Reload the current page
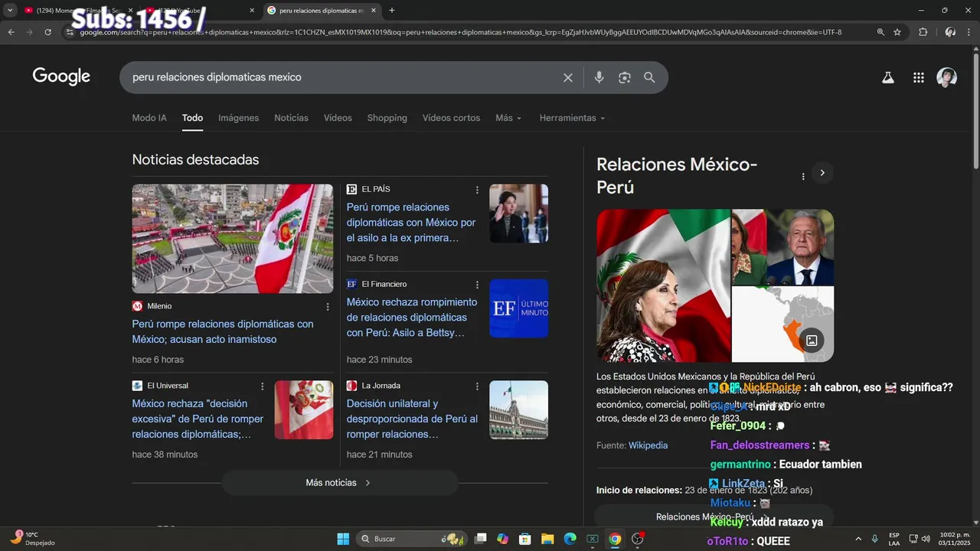The width and height of the screenshot is (980, 551). coord(48,32)
